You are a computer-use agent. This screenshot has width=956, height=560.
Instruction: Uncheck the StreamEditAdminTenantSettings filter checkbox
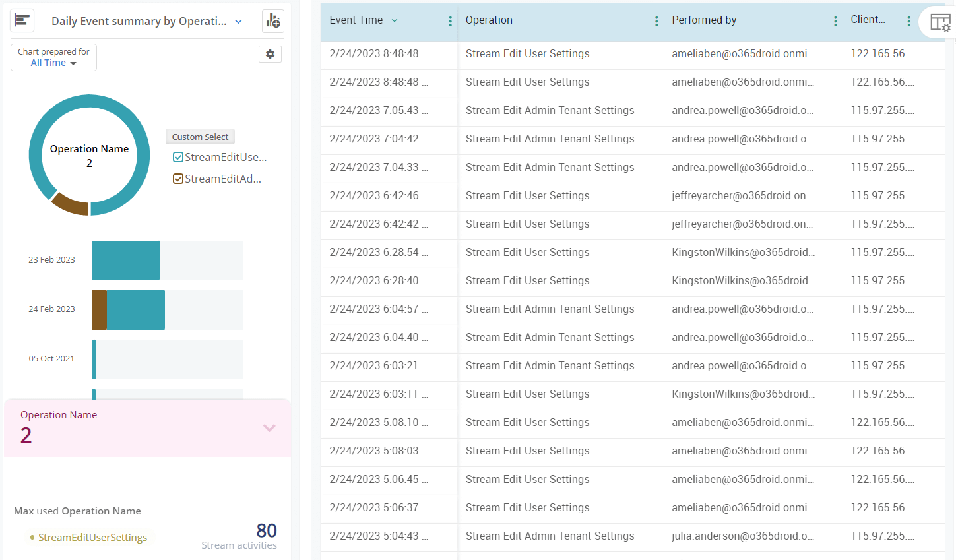click(x=177, y=178)
